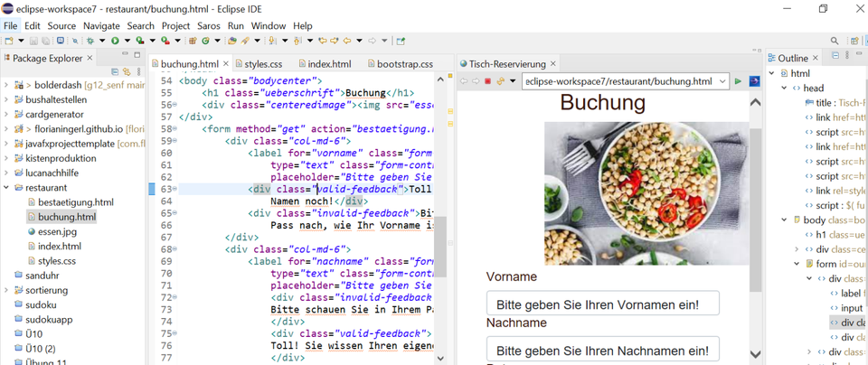Viewport: 868px width, 365px height.
Task: Click the open-in-external-browser blue icon
Action: 754,81
